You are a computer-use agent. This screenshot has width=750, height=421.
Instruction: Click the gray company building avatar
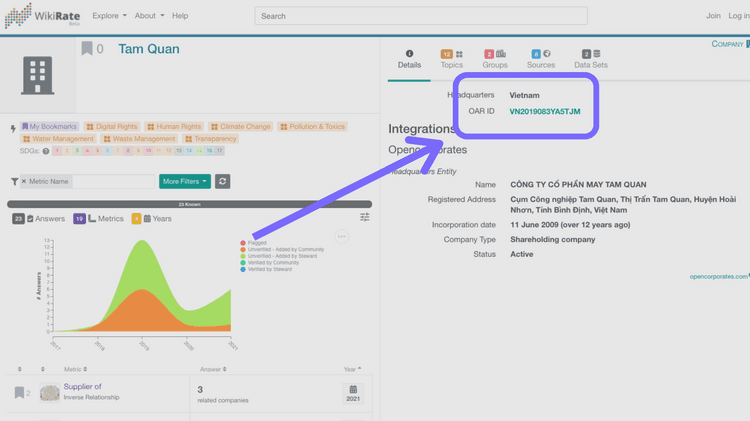[37, 76]
